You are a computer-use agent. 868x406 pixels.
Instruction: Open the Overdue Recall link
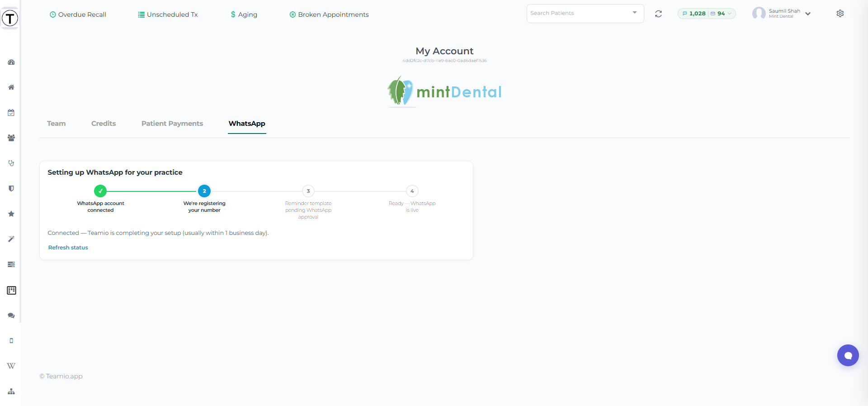(x=78, y=14)
